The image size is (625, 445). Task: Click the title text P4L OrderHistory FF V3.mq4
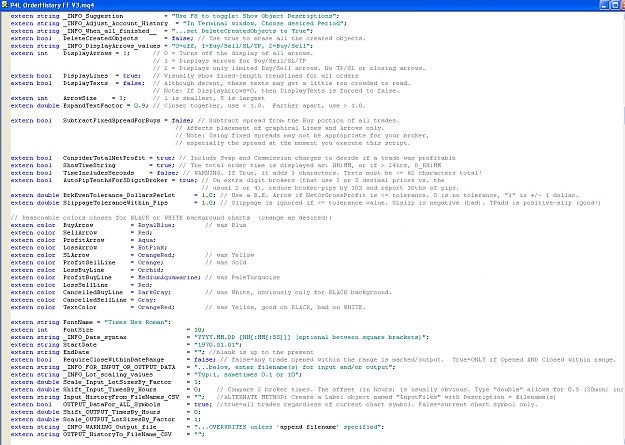(x=52, y=5)
